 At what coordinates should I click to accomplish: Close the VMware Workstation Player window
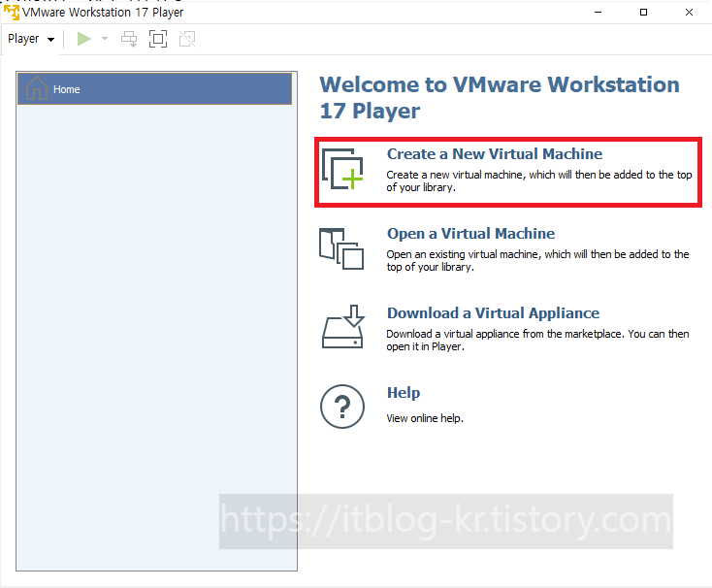[689, 13]
